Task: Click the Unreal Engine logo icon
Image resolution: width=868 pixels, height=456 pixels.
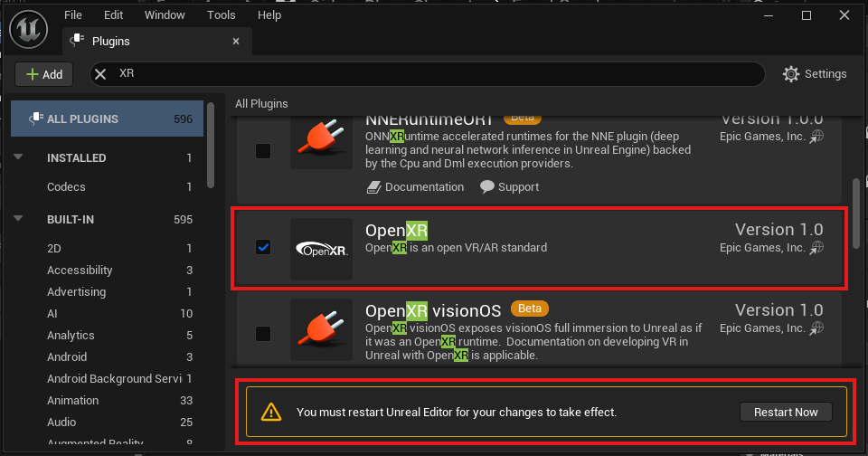Action: (29, 29)
